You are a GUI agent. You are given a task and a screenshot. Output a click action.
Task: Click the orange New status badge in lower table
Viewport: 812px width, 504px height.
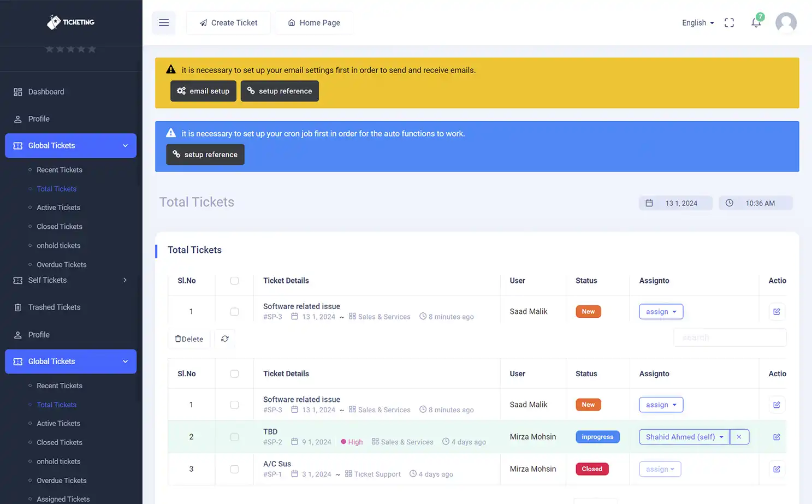pyautogui.click(x=588, y=405)
